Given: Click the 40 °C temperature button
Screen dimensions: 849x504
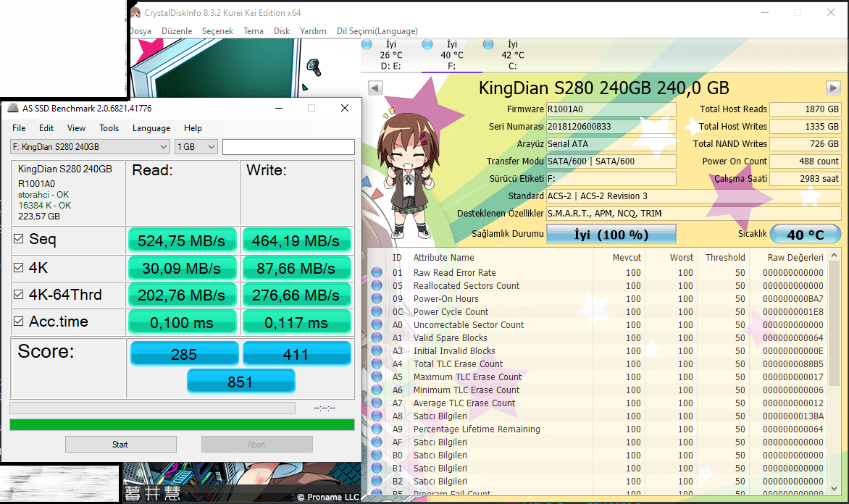Looking at the screenshot, I should pyautogui.click(x=806, y=235).
